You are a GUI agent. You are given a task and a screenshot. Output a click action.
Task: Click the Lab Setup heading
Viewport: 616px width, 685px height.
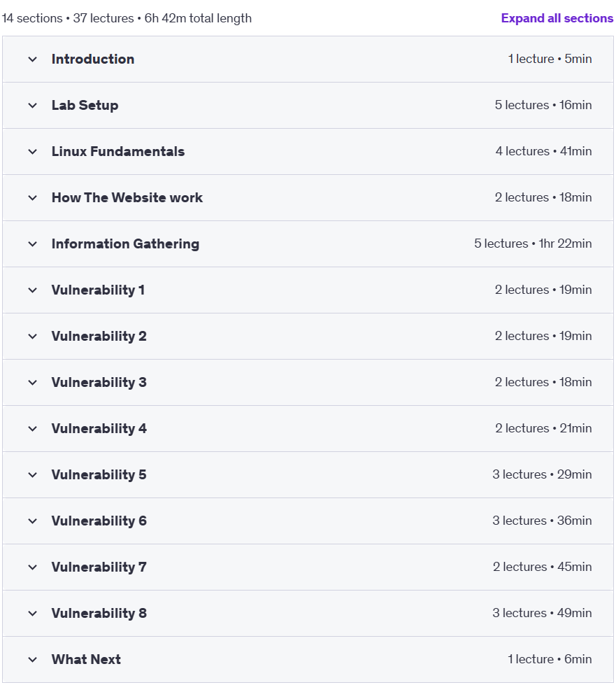pos(85,105)
